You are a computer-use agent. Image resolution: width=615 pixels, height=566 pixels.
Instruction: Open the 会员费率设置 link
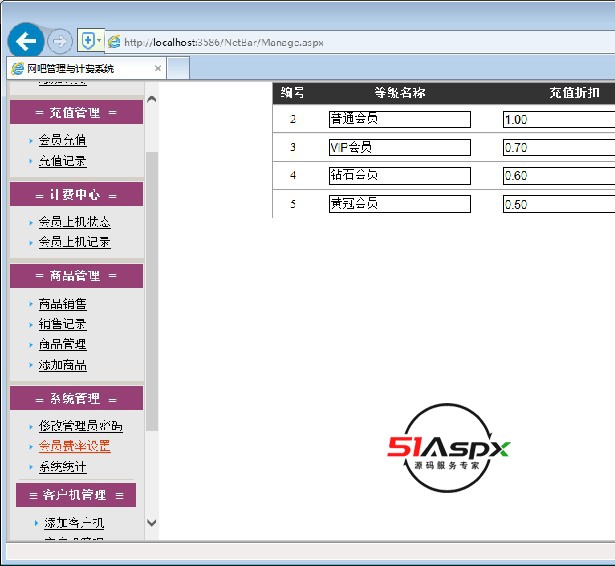(x=75, y=446)
